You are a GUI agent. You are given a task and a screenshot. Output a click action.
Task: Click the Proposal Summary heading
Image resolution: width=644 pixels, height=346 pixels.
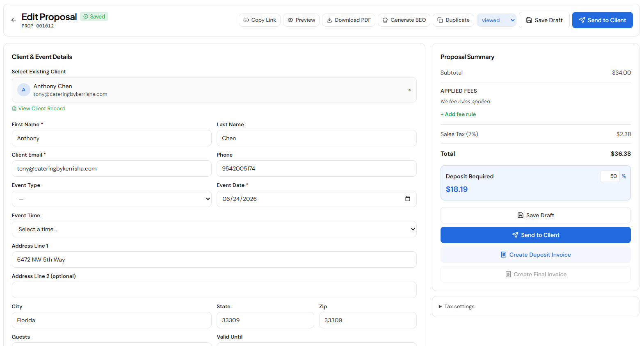click(x=467, y=57)
